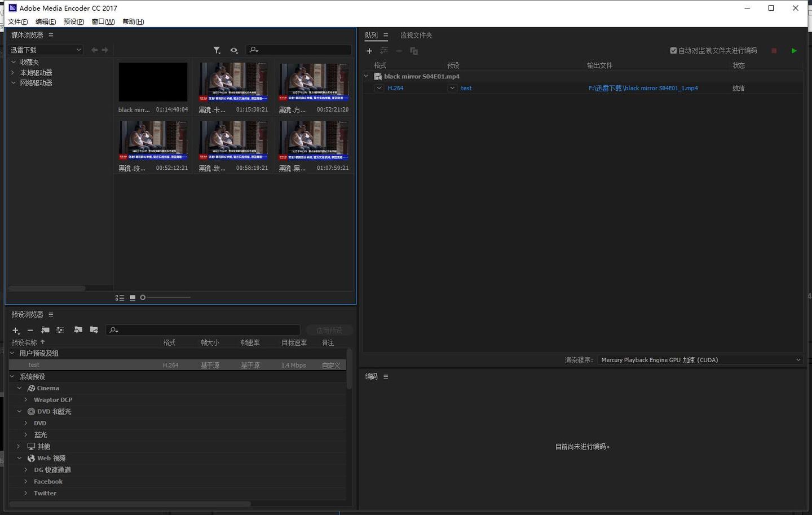The height and width of the screenshot is (515, 812).
Task: Click the search icon in media browser
Action: (x=254, y=50)
